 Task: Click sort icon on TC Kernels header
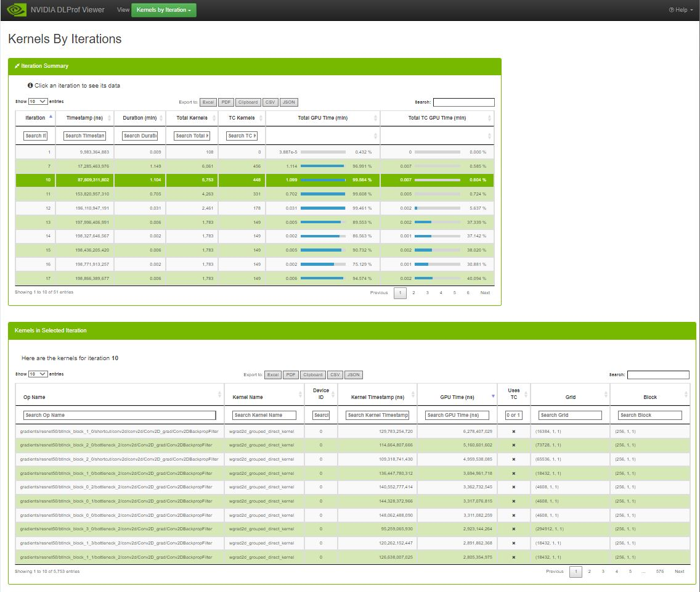[261, 118]
